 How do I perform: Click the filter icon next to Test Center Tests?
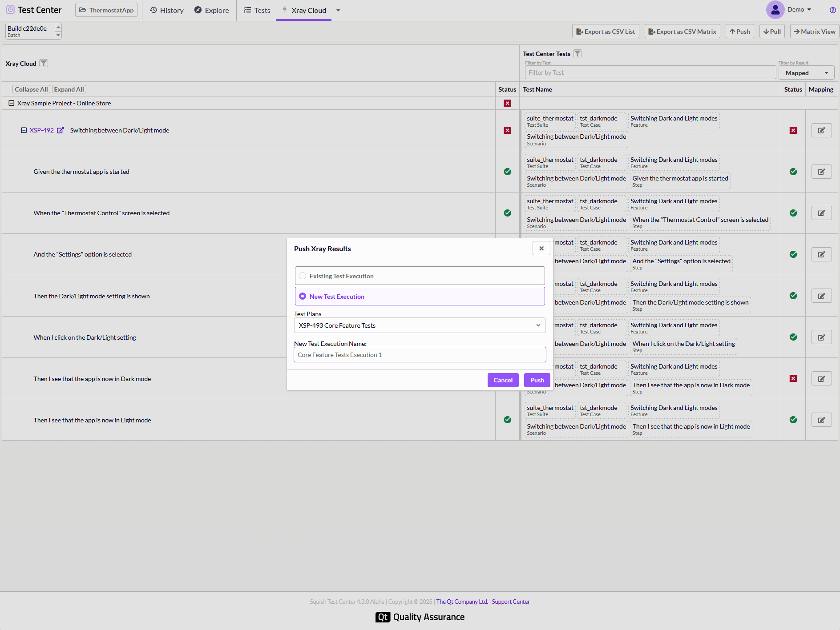(x=577, y=53)
